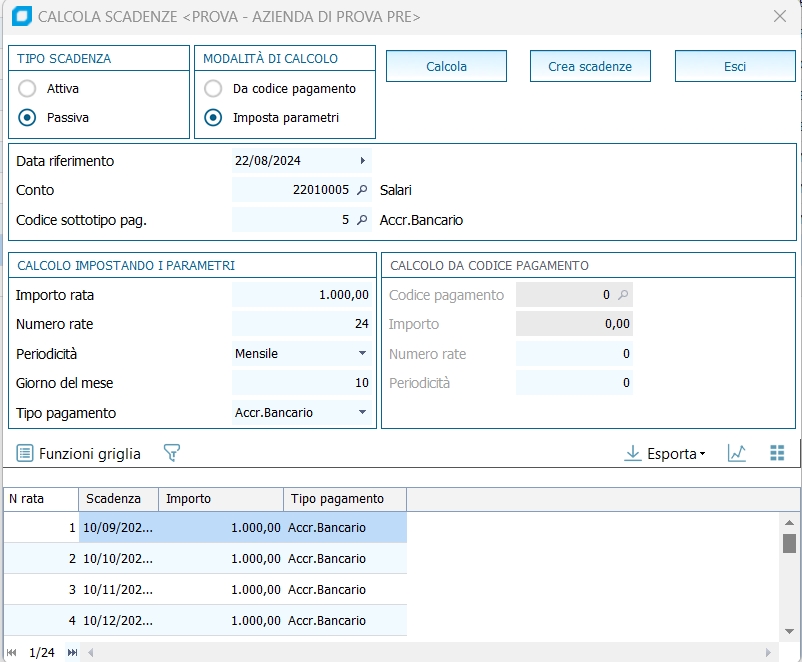Click the filter funnel icon

[x=171, y=453]
